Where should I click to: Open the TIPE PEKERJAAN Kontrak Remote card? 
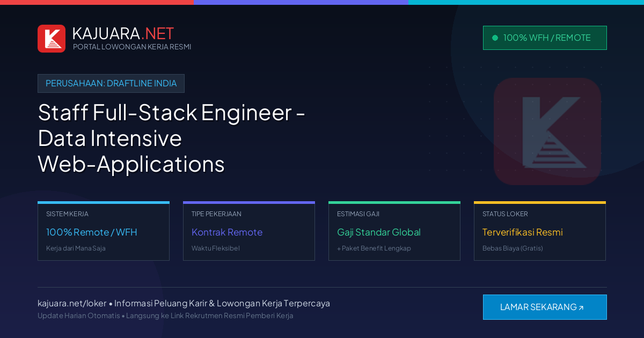(249, 231)
